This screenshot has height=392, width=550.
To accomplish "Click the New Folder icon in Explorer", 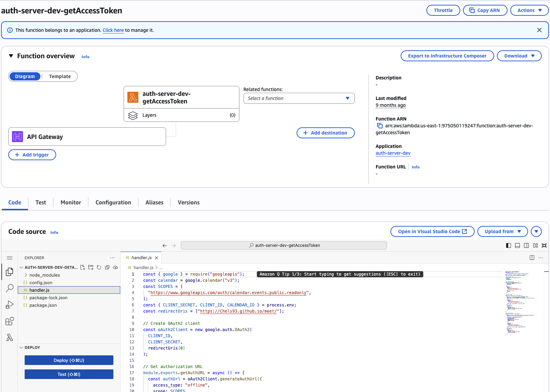I will [x=91, y=267].
